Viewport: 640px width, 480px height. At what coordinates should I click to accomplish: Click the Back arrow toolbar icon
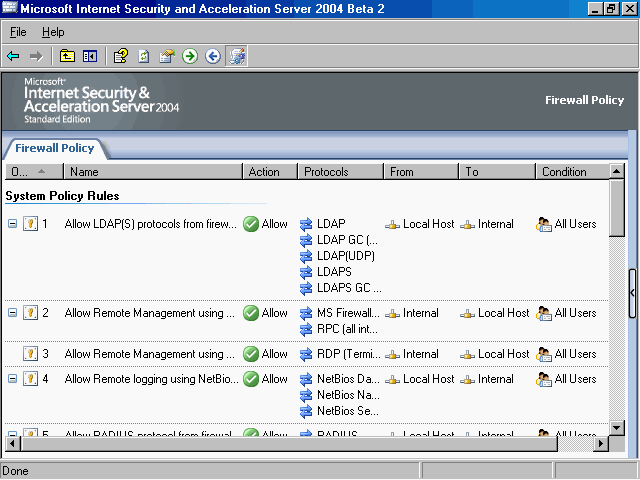(x=13, y=56)
